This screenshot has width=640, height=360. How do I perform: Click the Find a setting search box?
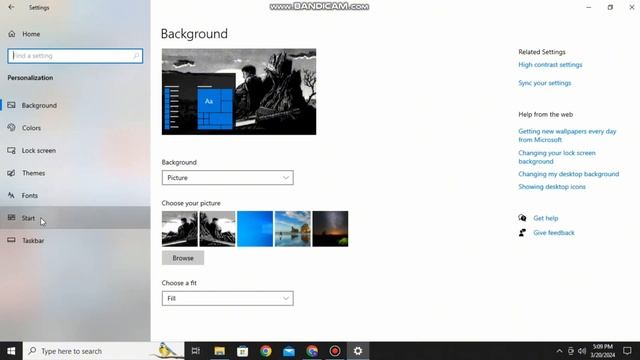(x=75, y=56)
